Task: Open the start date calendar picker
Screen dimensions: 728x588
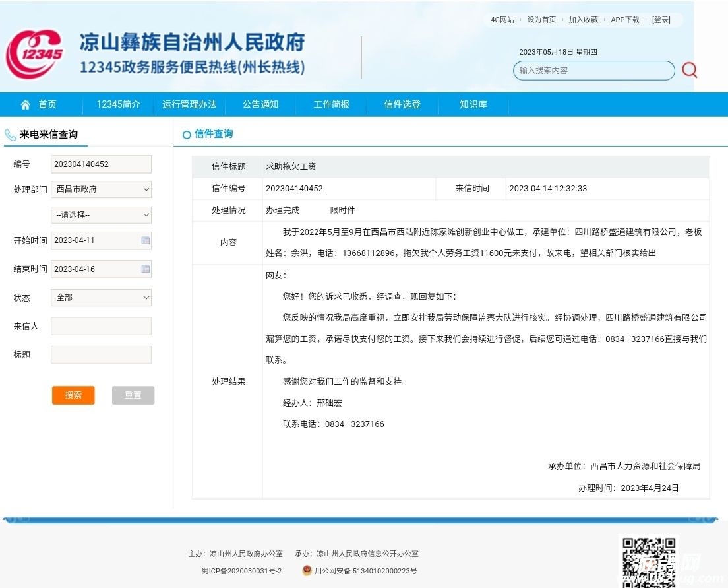Action: click(x=145, y=241)
